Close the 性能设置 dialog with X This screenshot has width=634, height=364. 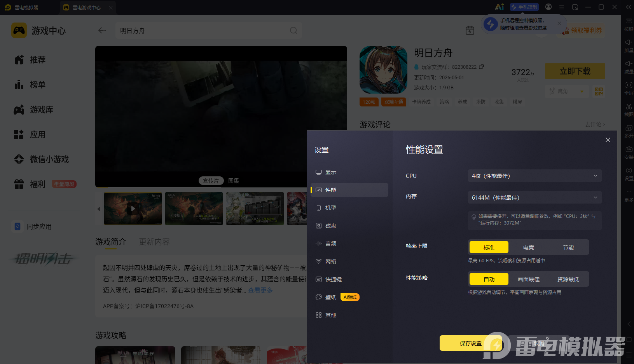608,140
